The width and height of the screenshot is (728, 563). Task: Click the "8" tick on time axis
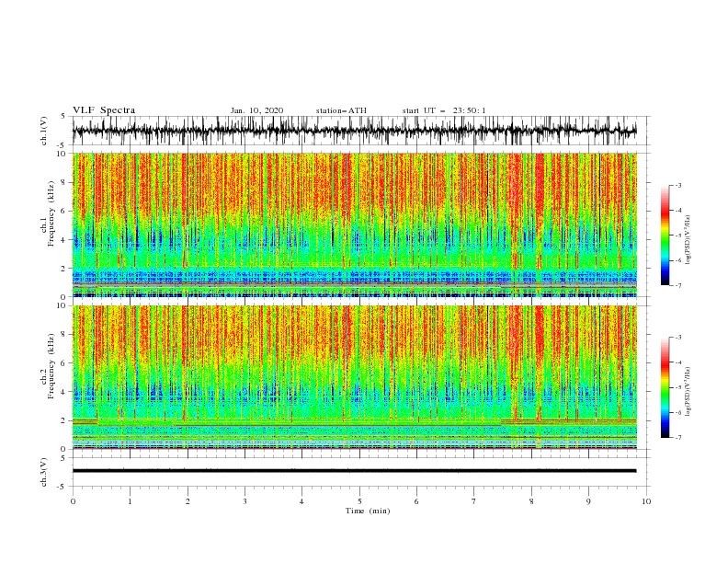click(531, 501)
